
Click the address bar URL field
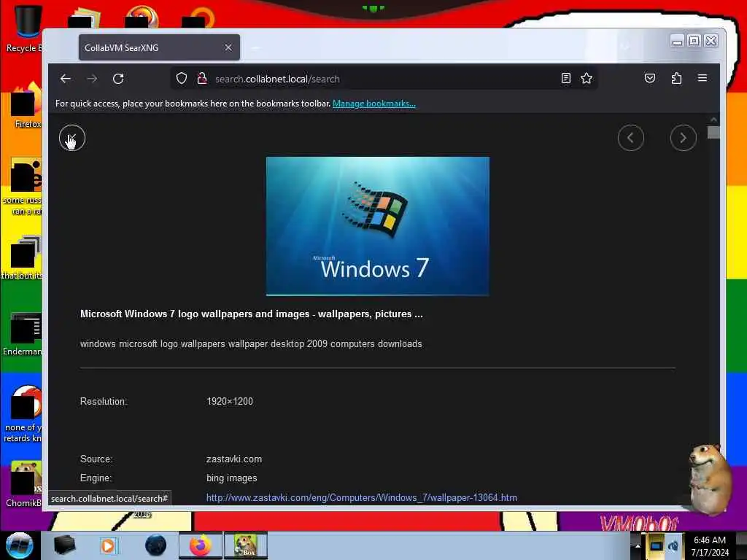point(385,79)
